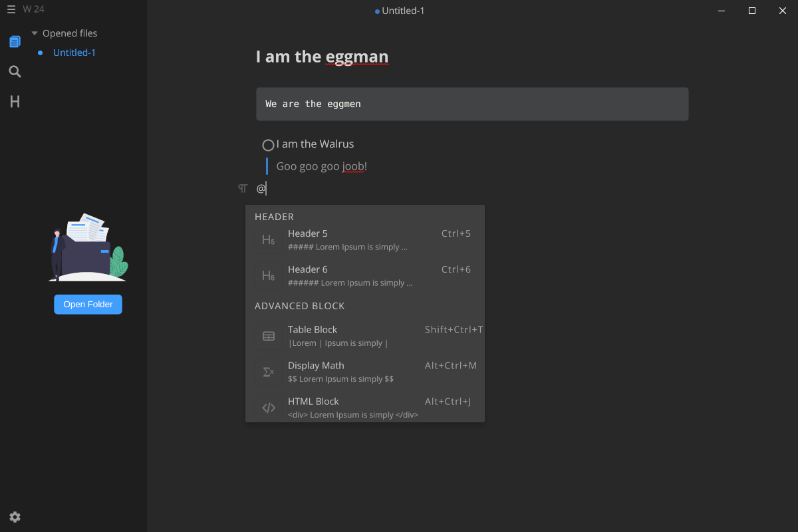Open Untitled-1 from the Opened files list
This screenshot has height=532, width=798.
point(74,52)
